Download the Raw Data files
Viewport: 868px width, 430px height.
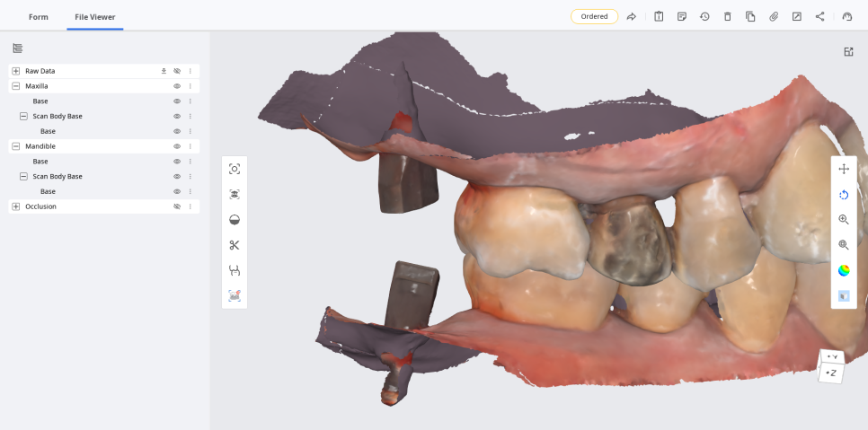pyautogui.click(x=164, y=71)
